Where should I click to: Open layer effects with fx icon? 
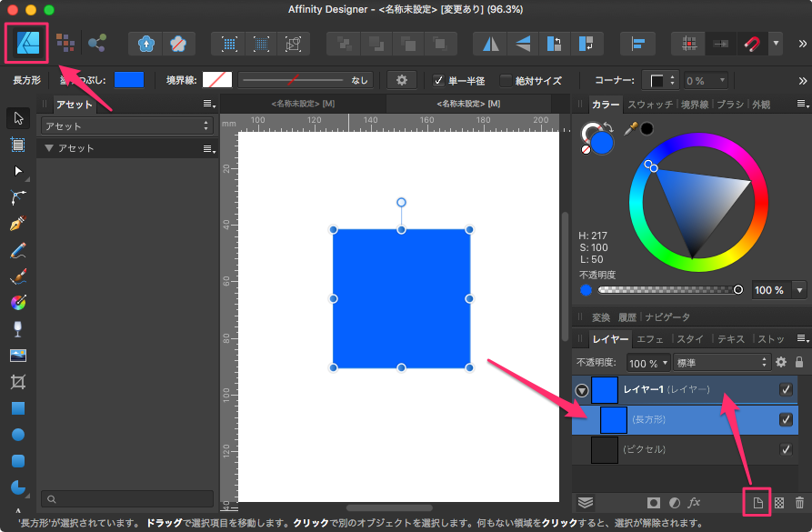coord(694,502)
